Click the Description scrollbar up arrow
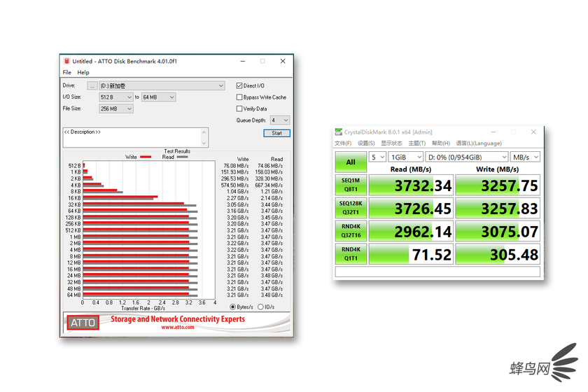Image resolution: width=588 pixels, height=392 pixels. click(204, 132)
